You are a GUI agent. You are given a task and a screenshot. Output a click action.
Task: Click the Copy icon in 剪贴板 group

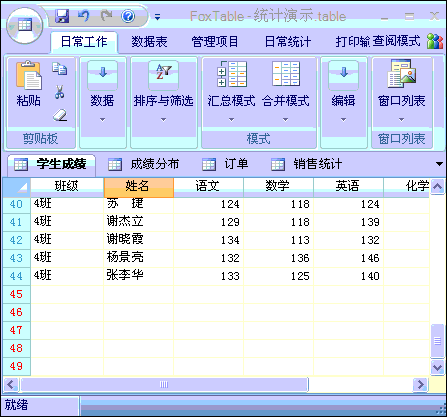(x=59, y=68)
